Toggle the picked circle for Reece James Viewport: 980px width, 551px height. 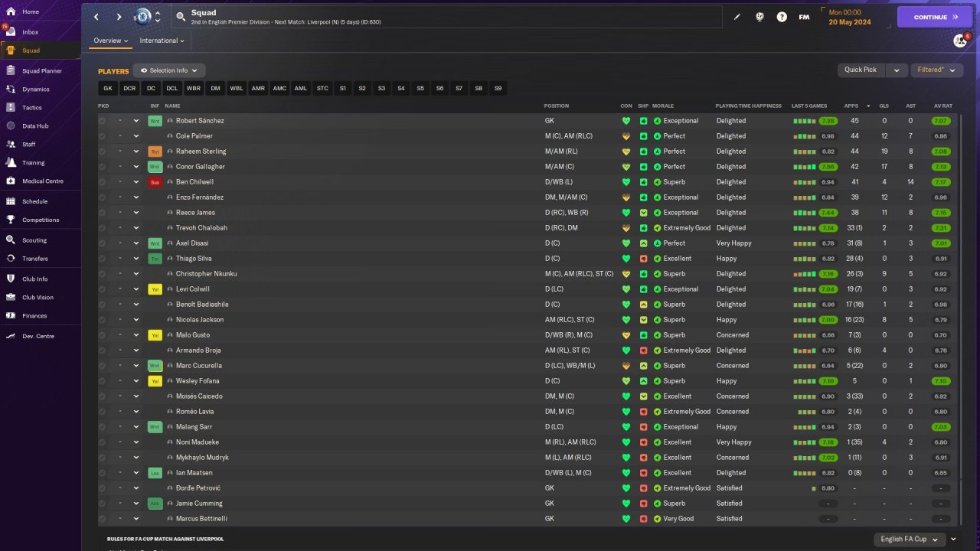pos(103,213)
